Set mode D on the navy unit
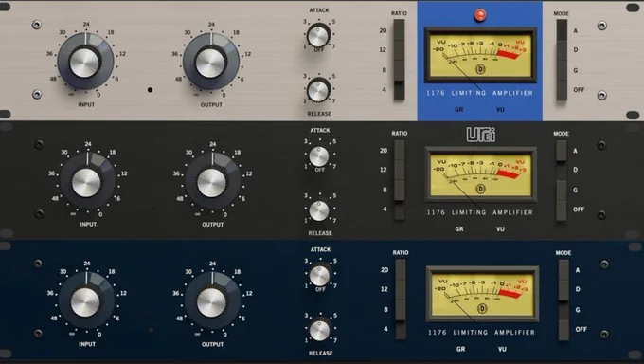The width and height of the screenshot is (644, 364). click(x=563, y=289)
